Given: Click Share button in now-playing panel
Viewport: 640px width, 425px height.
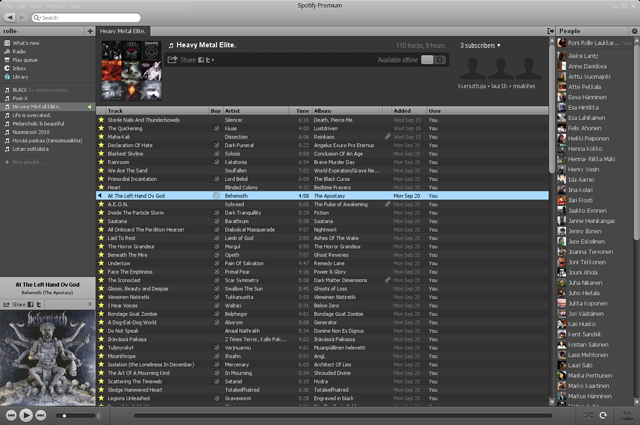Looking at the screenshot, I should point(14,305).
